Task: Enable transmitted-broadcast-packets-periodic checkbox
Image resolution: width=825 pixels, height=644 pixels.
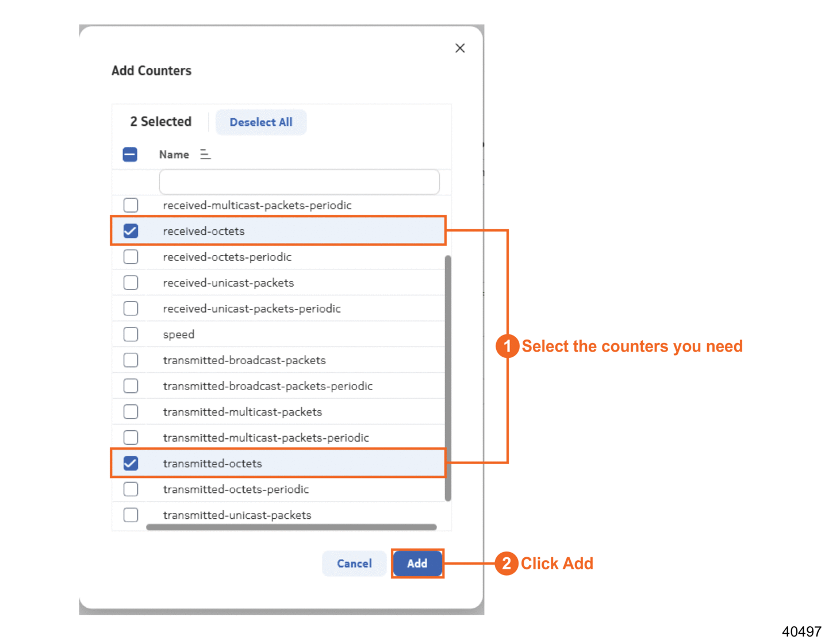Action: (131, 386)
